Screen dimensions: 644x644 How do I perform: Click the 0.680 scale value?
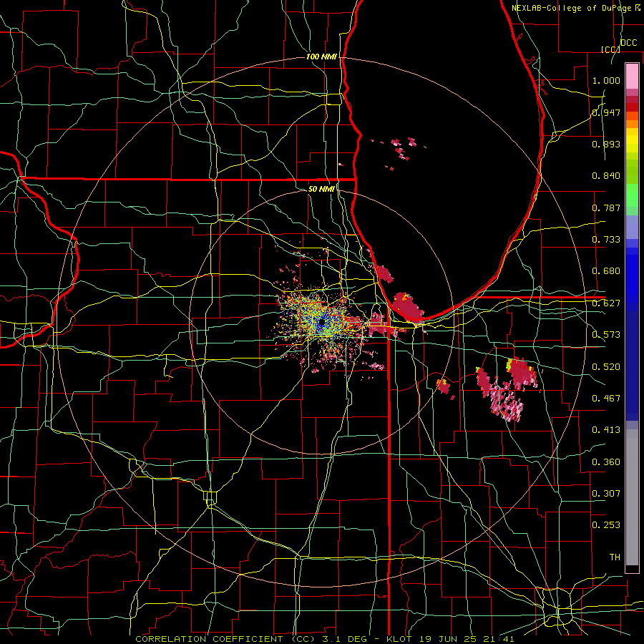click(x=606, y=271)
